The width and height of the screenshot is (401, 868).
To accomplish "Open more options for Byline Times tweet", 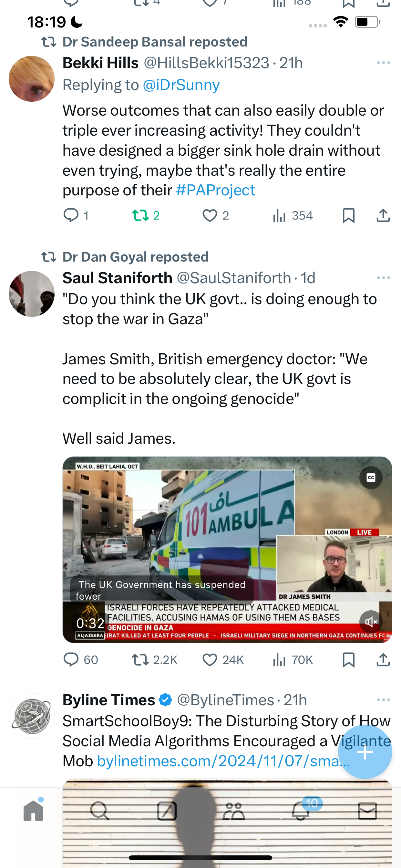I will [x=383, y=700].
